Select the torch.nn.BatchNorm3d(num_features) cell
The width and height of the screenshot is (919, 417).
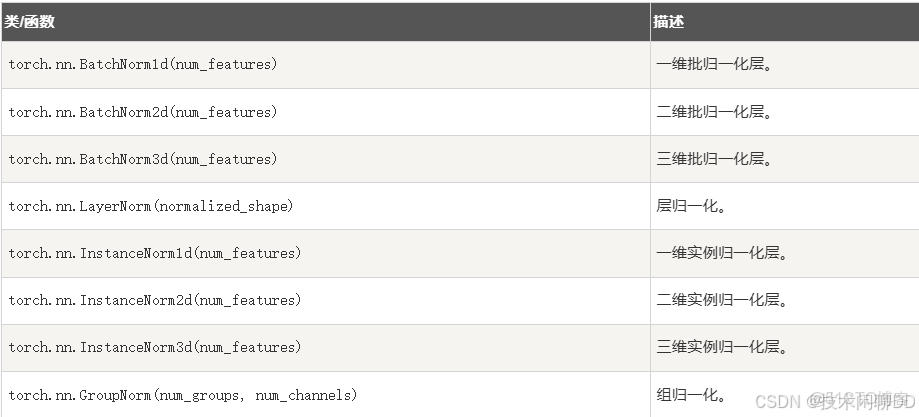[143, 159]
